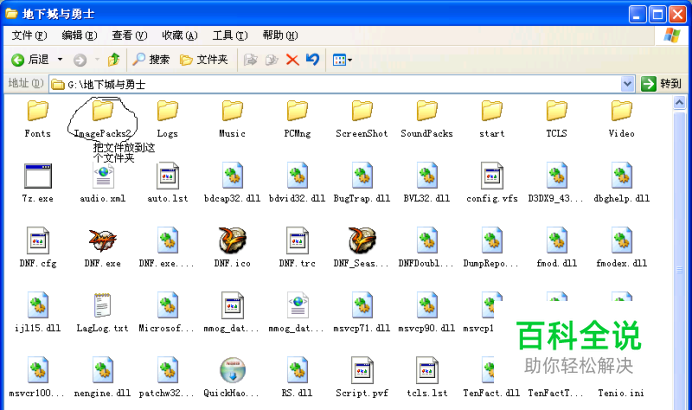Click the vertical scrollbar up arrow
Image resolution: width=692 pixels, height=410 pixels.
(679, 103)
